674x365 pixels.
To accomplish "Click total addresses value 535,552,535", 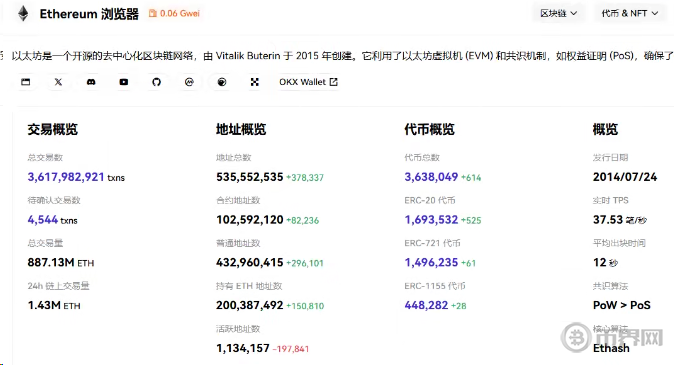I will [x=250, y=177].
